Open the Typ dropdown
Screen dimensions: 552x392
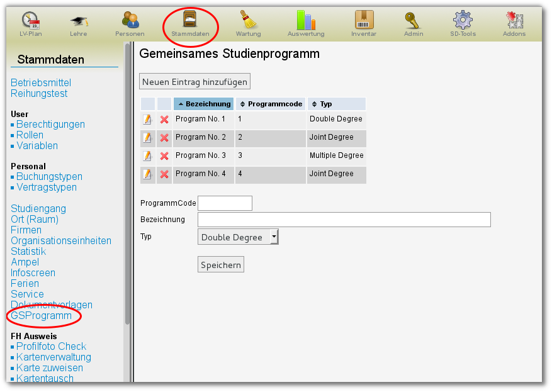pyautogui.click(x=238, y=237)
